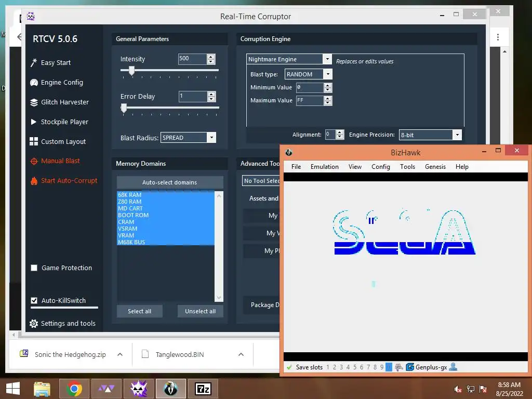This screenshot has height=399, width=532.
Task: Click the Unselect all button
Action: point(200,311)
